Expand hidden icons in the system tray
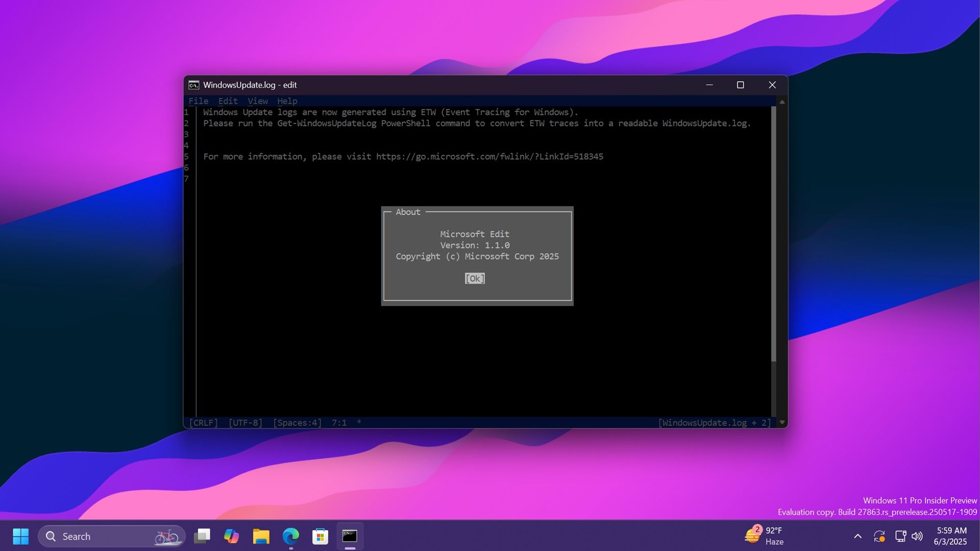980x551 pixels. click(858, 536)
